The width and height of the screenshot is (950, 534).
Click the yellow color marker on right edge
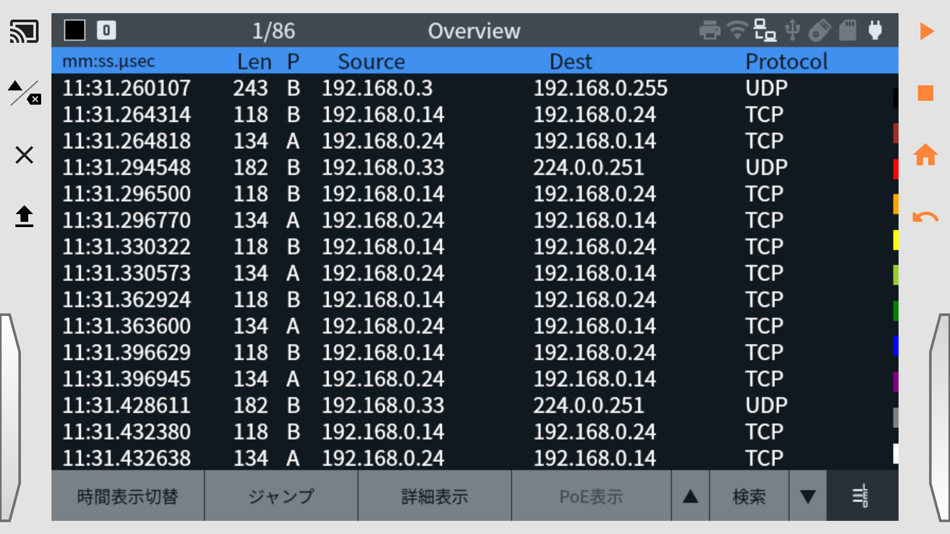pyautogui.click(x=895, y=240)
